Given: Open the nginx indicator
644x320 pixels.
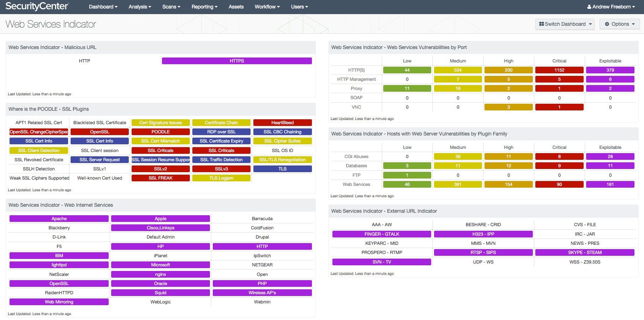Looking at the screenshot, I should point(161,274).
